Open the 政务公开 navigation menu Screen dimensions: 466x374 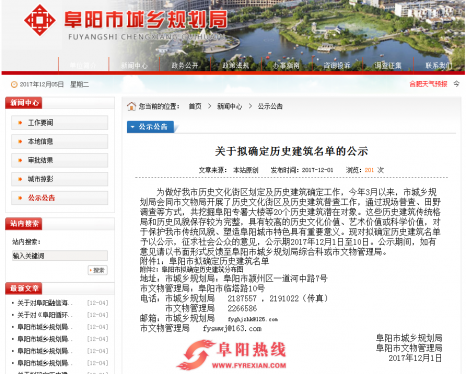pos(185,65)
